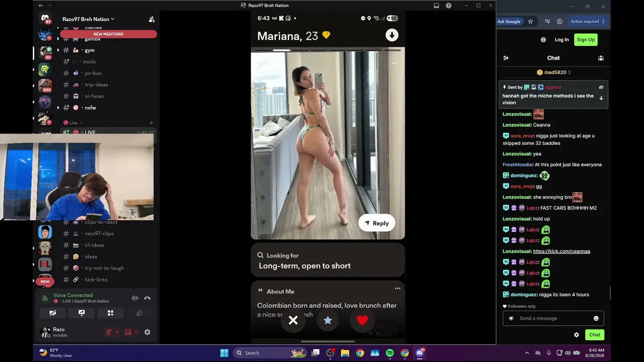The width and height of the screenshot is (644, 362).
Task: Open Discord help icon in title bar
Action: coord(448,6)
